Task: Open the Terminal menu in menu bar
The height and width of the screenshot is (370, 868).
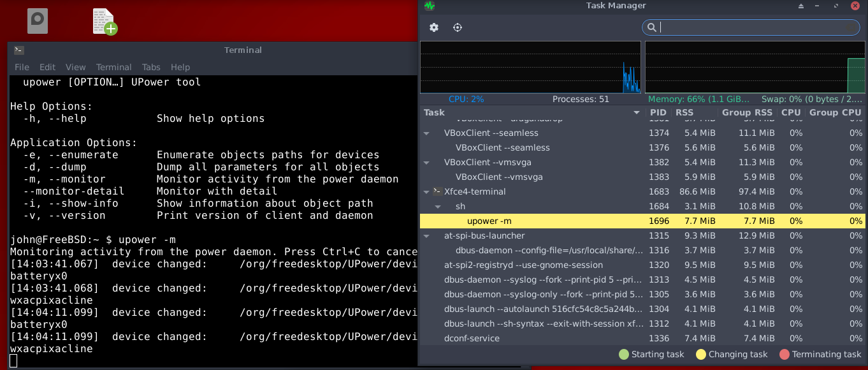Action: pyautogui.click(x=113, y=67)
